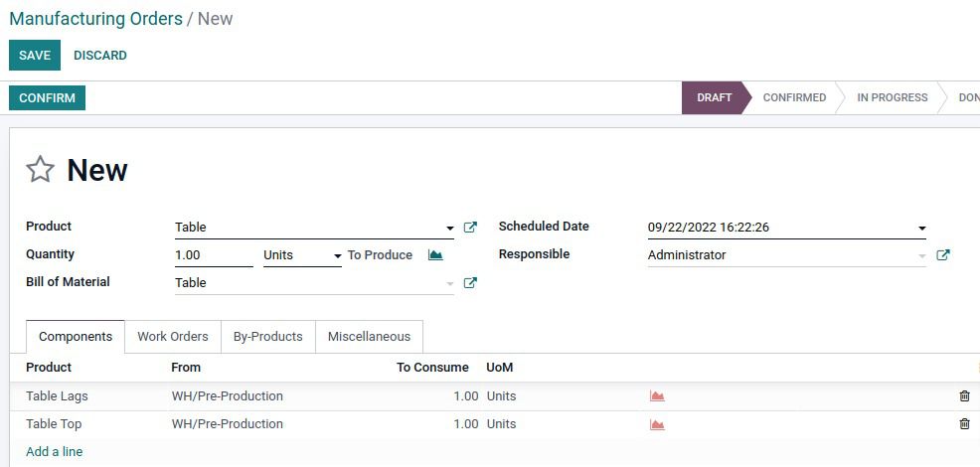Go to Manufacturing Orders breadcrumb
Viewport: 980px width, 467px height.
[x=95, y=19]
